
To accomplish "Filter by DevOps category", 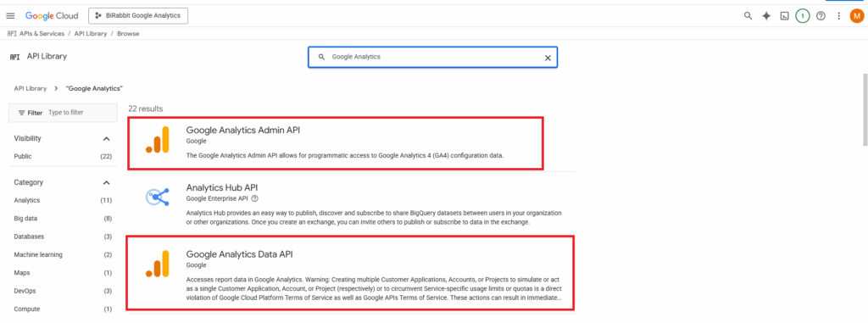I will coord(25,291).
